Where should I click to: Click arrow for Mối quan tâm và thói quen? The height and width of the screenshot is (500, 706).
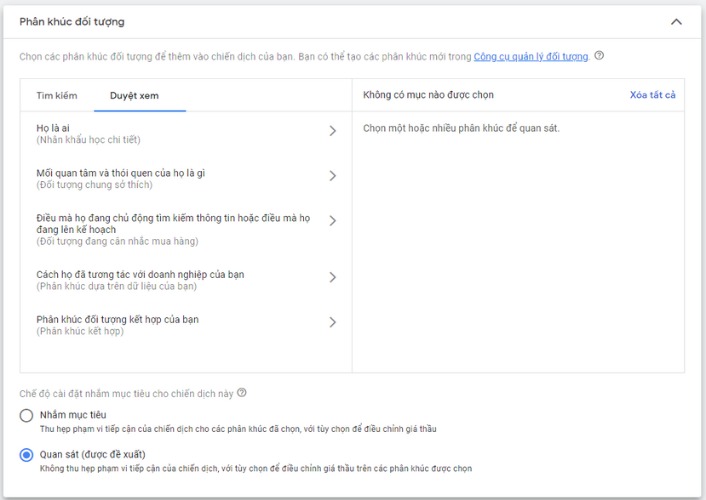333,176
